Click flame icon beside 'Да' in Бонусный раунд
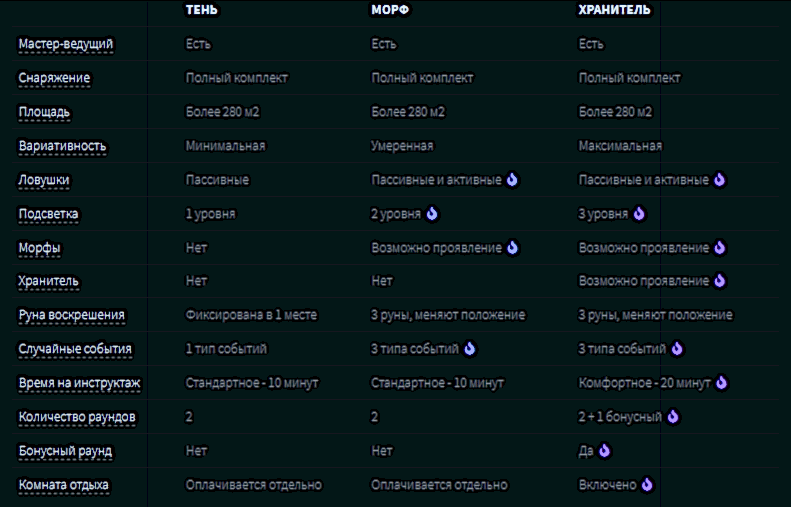The height and width of the screenshot is (507, 791). [x=604, y=451]
